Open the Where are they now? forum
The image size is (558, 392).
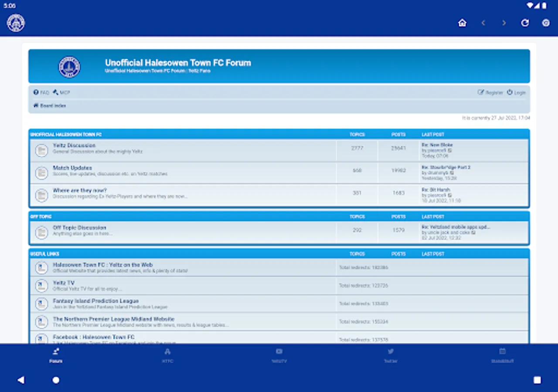click(x=80, y=190)
